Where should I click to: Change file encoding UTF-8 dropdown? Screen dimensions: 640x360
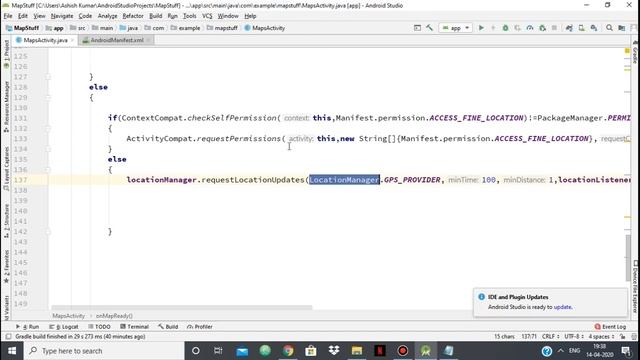(x=574, y=337)
